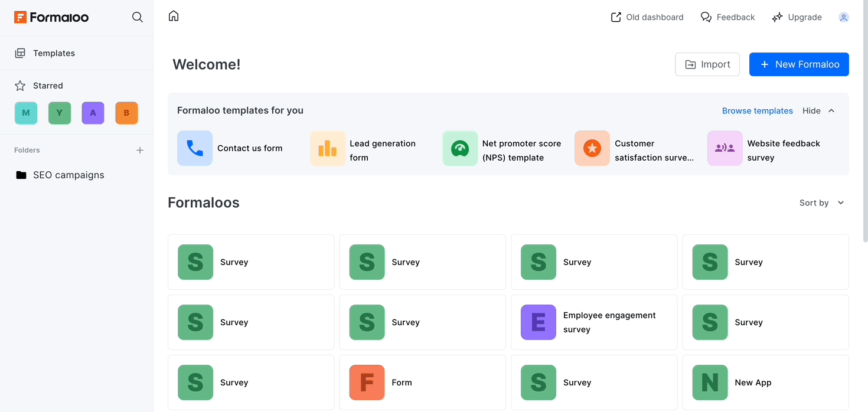
Task: Click the Net promoter score gauge icon
Action: tap(460, 148)
